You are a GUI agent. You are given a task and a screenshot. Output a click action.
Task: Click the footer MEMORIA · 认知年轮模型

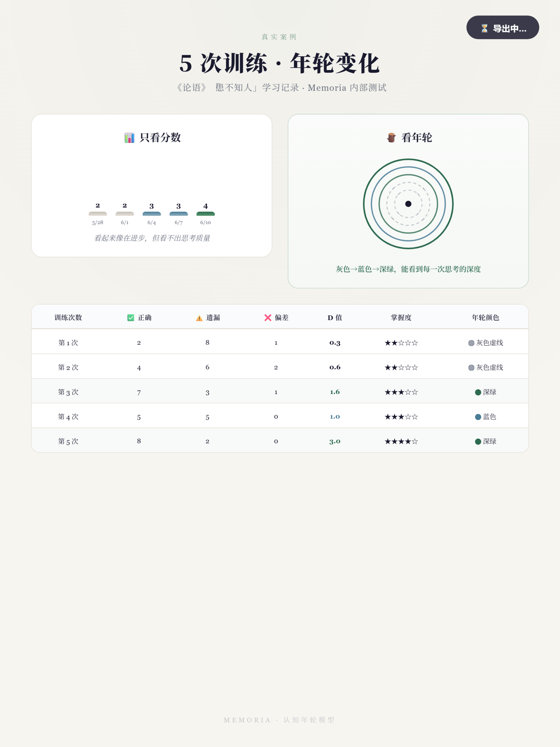tap(279, 720)
